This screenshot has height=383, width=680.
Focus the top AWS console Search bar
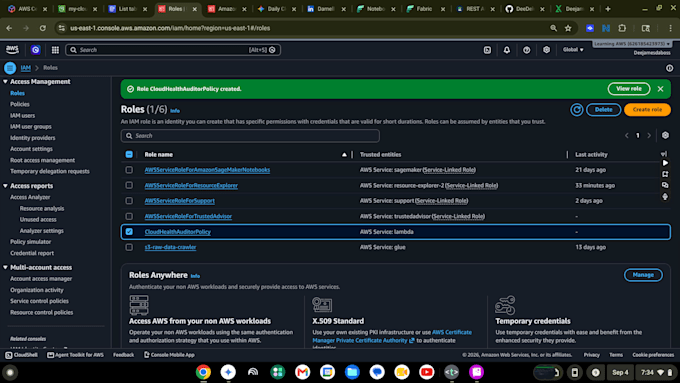pyautogui.click(x=173, y=50)
